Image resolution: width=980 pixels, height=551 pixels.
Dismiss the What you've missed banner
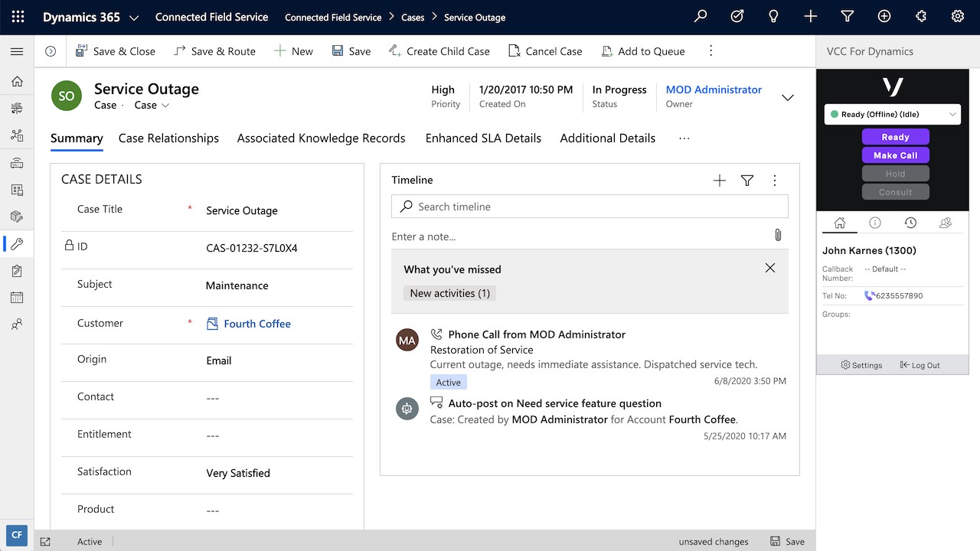click(x=770, y=268)
